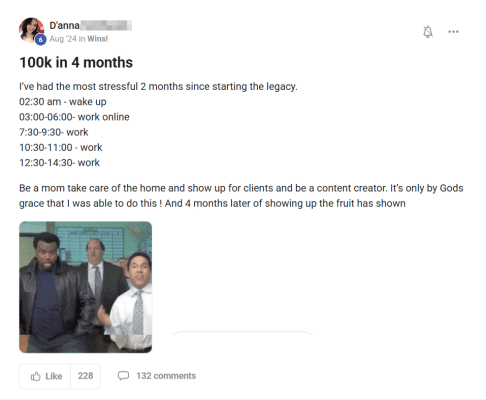Viewport: 486px width, 400px height.
Task: Click the '03:00-06:00- work online' line
Action: click(74, 117)
